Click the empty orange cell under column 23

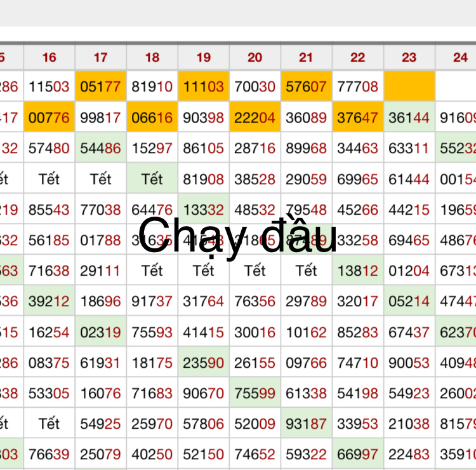pyautogui.click(x=409, y=87)
